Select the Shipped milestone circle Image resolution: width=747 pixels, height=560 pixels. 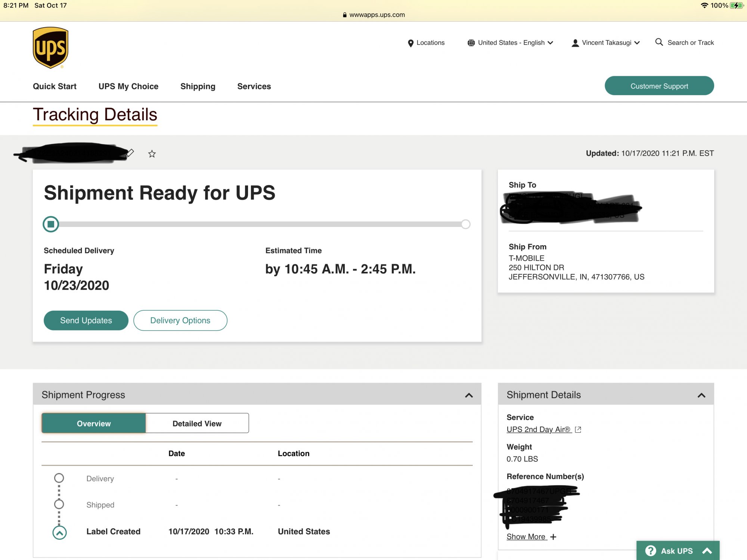point(59,504)
